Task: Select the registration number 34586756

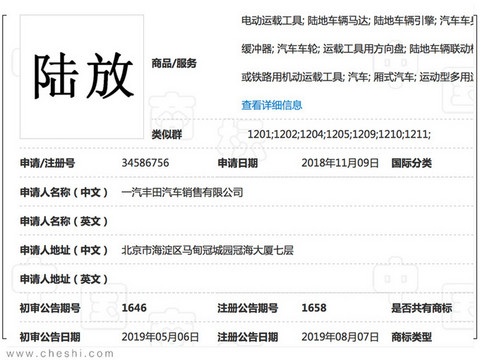Action: tap(145, 163)
